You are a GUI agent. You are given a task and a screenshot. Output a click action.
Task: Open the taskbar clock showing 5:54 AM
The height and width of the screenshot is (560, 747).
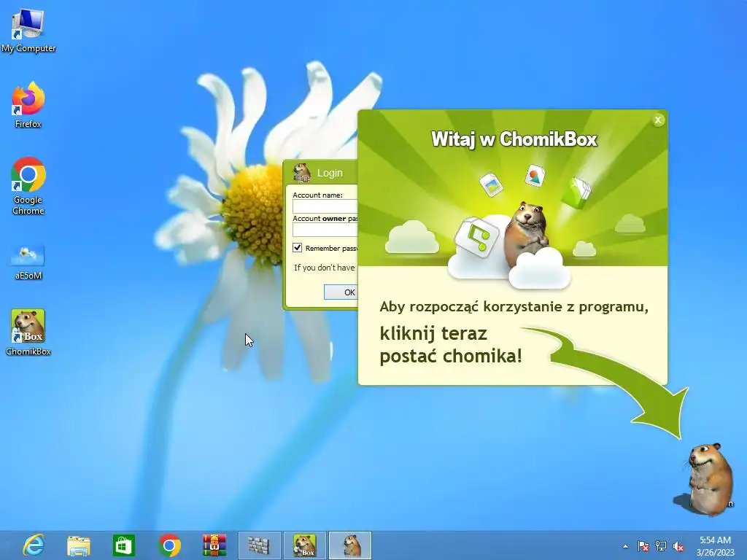[715, 546]
